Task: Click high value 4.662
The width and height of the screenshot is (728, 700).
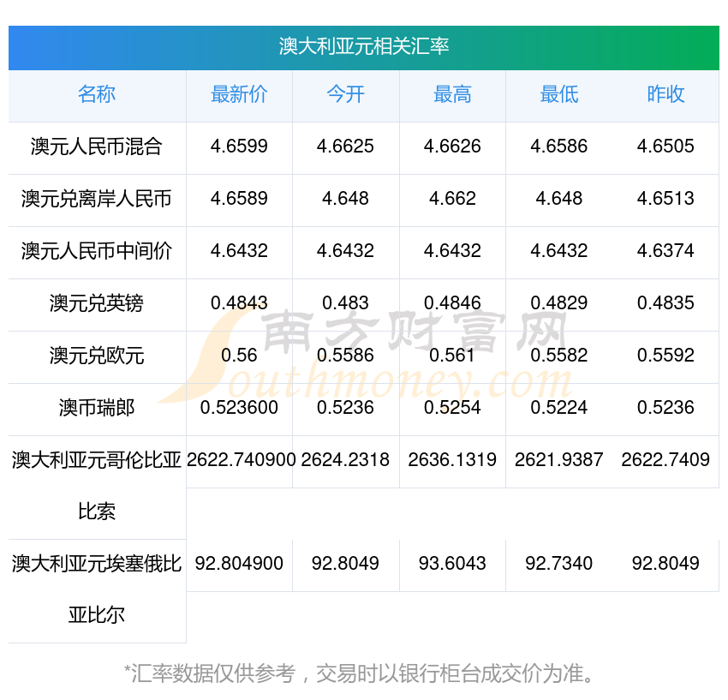Action: coord(452,199)
